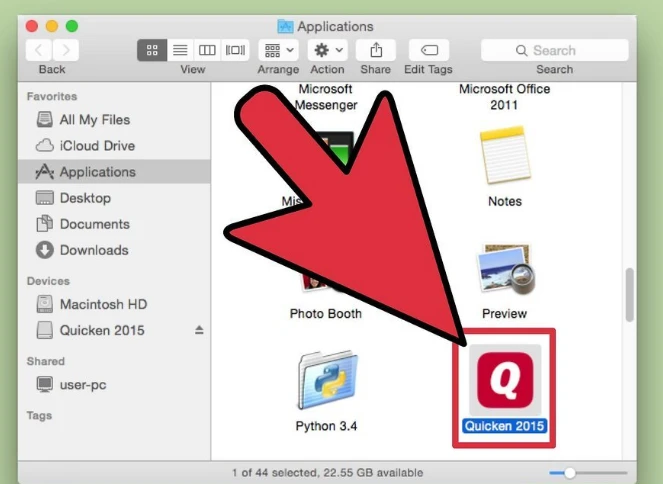Select the Python 3.4 folder icon
Screen dimensions: 663x484
click(x=327, y=380)
